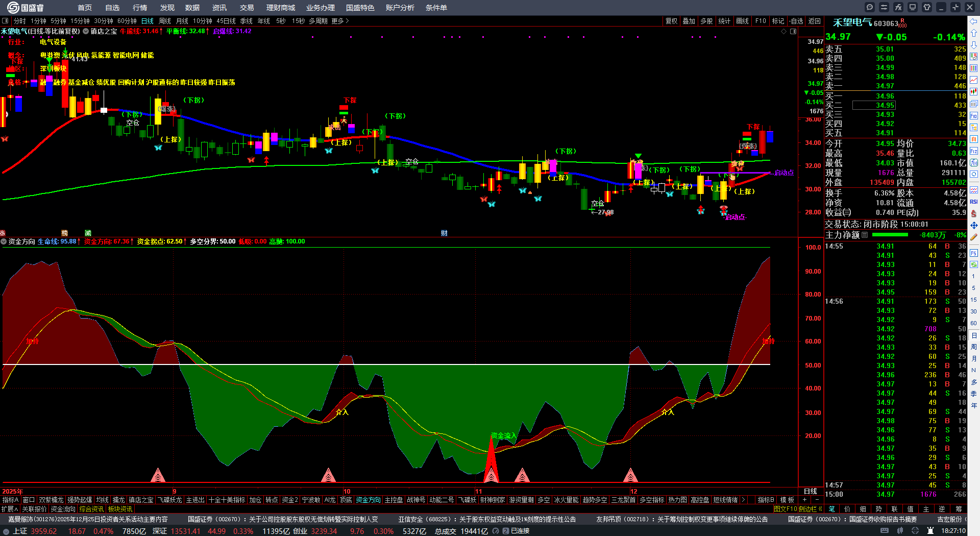Screen dimensions: 980x536
Task: Open the settings sliders icon in title bar
Action: click(x=884, y=7)
